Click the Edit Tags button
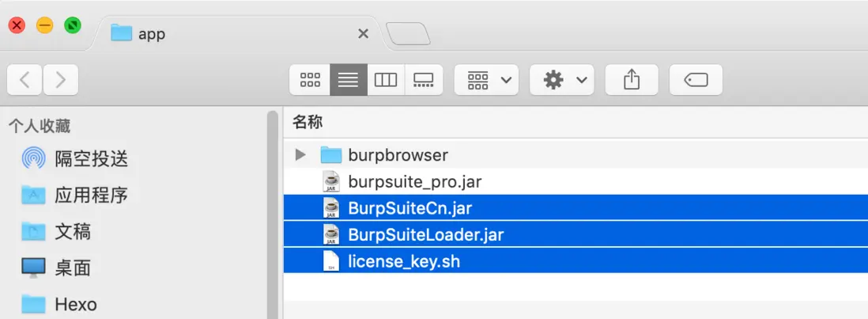This screenshot has height=319, width=868. coord(696,80)
